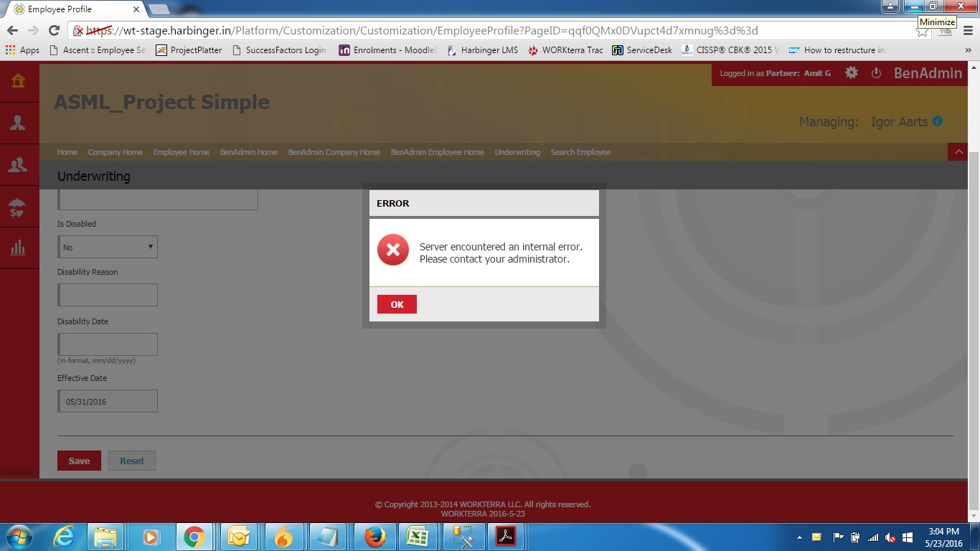Click the home icon in left sidebar
Screen dimensions: 980x551
[19, 81]
